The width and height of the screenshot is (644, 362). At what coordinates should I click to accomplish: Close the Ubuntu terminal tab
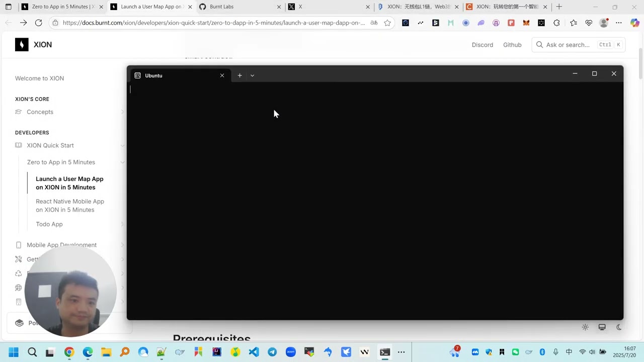222,75
